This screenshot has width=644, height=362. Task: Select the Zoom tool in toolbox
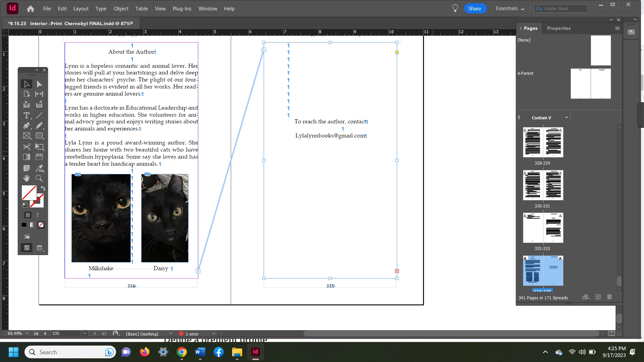pos(39,178)
